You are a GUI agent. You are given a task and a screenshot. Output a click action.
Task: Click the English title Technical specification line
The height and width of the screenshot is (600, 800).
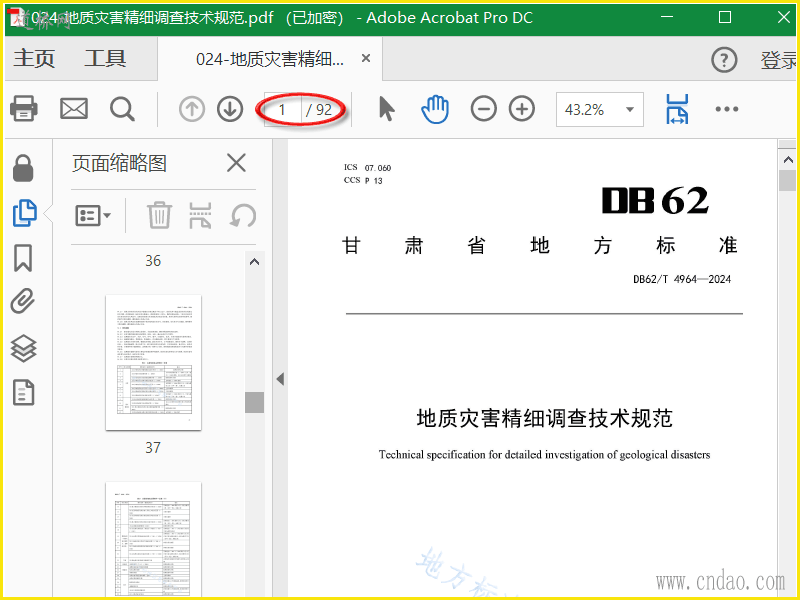pyautogui.click(x=544, y=455)
